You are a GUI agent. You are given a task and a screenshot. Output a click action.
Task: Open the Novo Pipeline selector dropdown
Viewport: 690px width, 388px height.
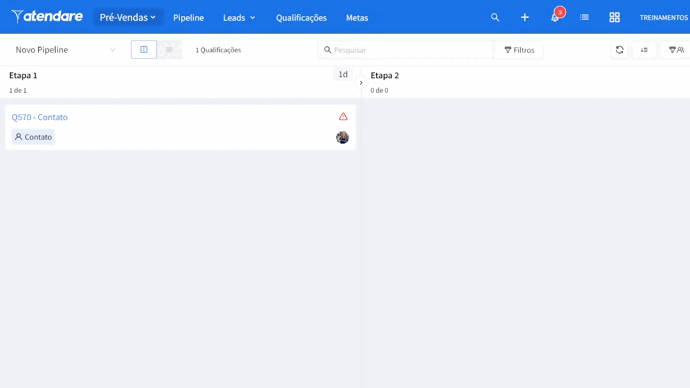65,50
